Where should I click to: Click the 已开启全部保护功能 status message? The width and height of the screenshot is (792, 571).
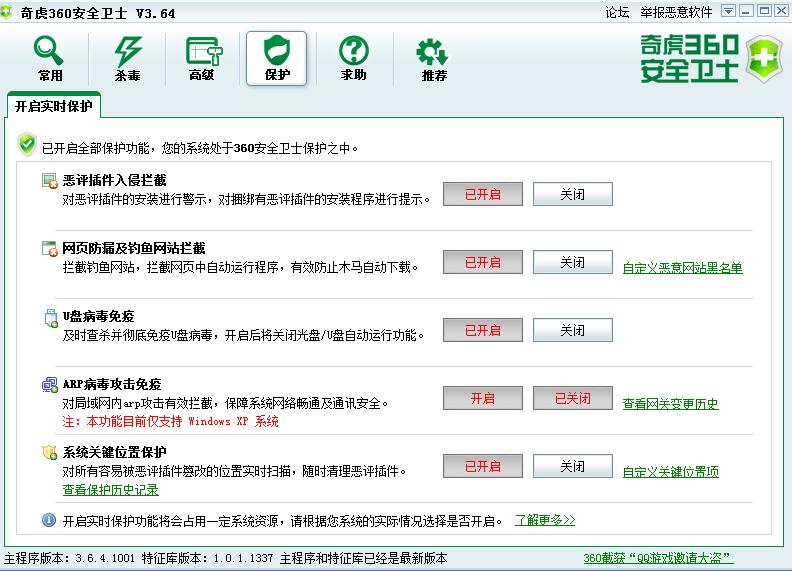point(200,148)
